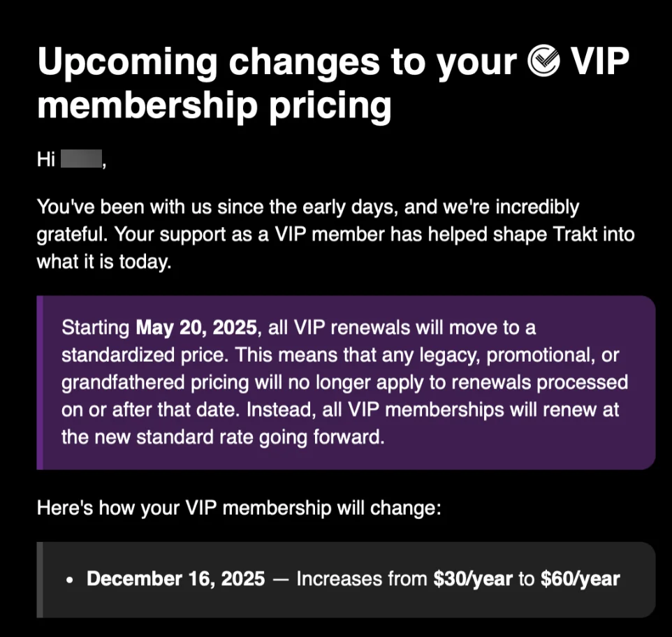Viewport: 672px width, 637px height.
Task: Click the bold "$30/year" old price
Action: tap(472, 579)
